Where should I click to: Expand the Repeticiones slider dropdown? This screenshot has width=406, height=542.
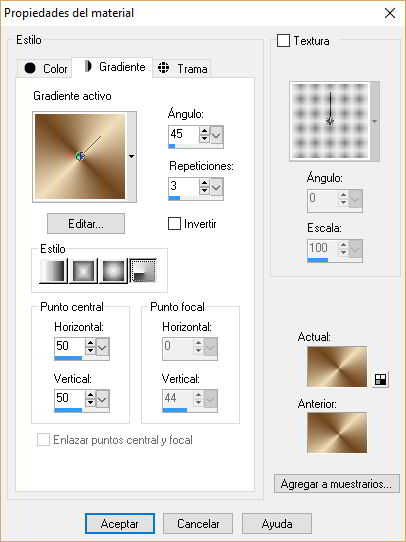coord(217,187)
